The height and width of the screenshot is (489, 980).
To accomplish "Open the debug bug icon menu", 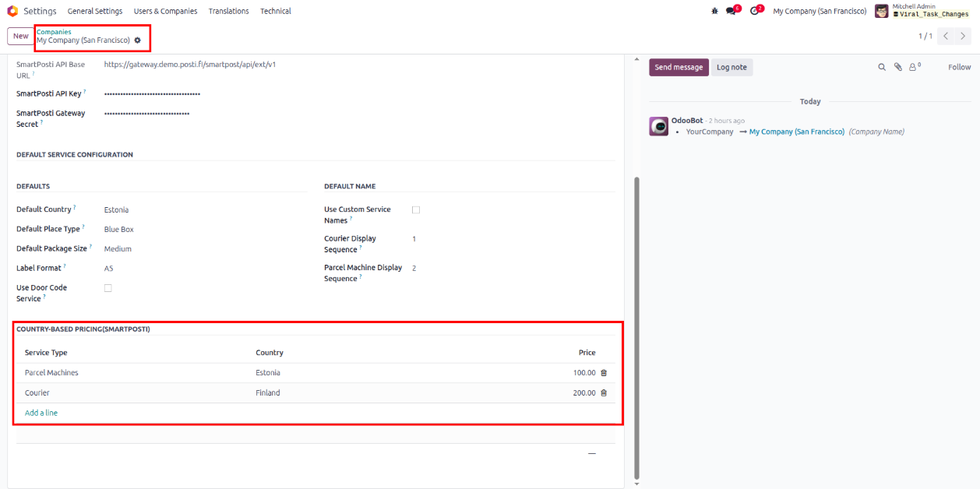I will pos(714,11).
